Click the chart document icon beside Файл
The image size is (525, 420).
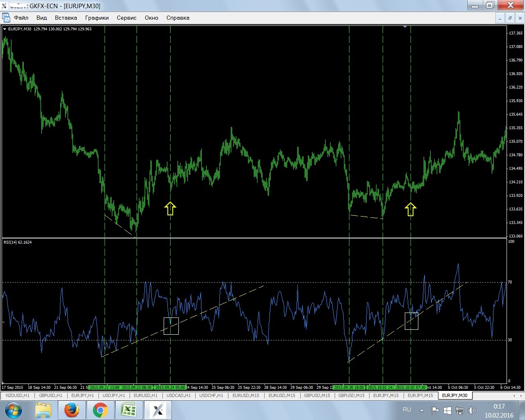pos(6,18)
